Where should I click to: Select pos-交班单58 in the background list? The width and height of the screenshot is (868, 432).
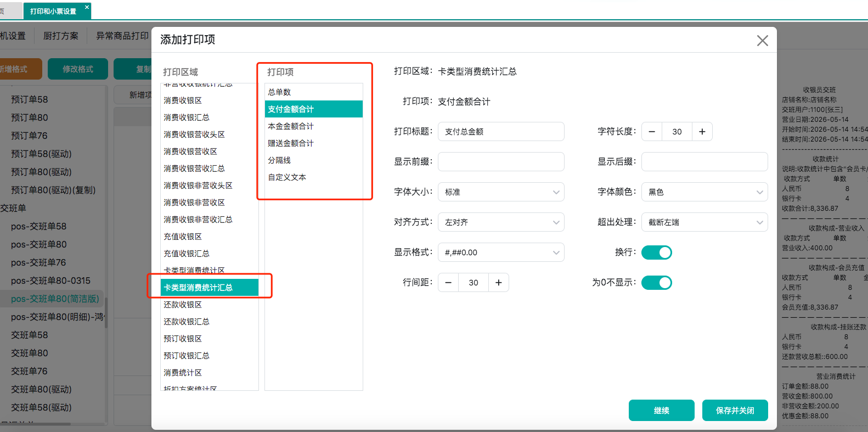pos(38,226)
